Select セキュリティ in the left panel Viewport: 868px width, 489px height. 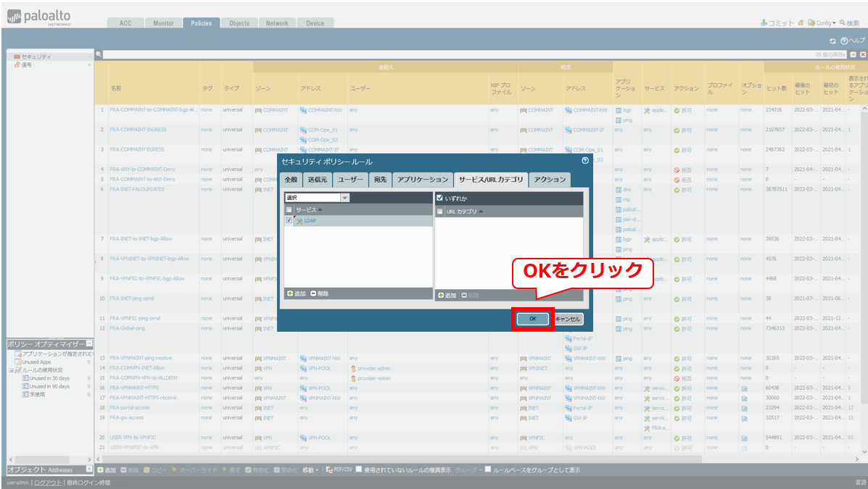(x=36, y=57)
